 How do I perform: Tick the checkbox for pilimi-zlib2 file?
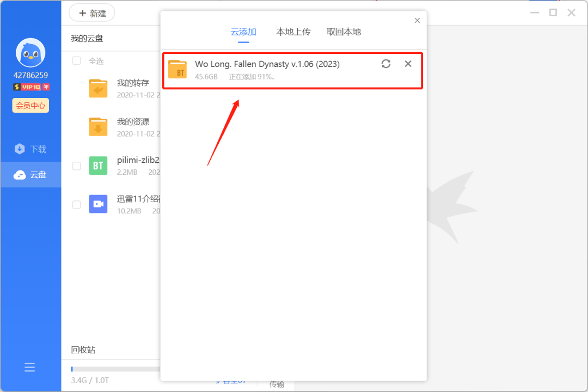tap(77, 166)
